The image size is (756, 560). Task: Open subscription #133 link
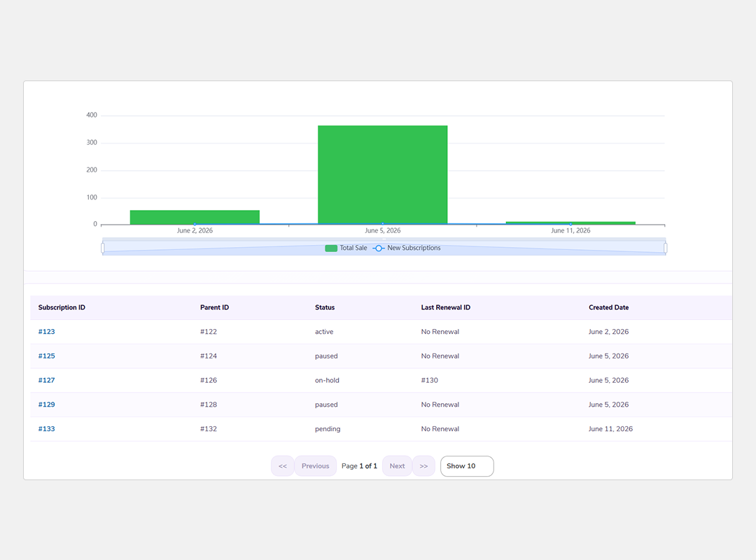[47, 429]
